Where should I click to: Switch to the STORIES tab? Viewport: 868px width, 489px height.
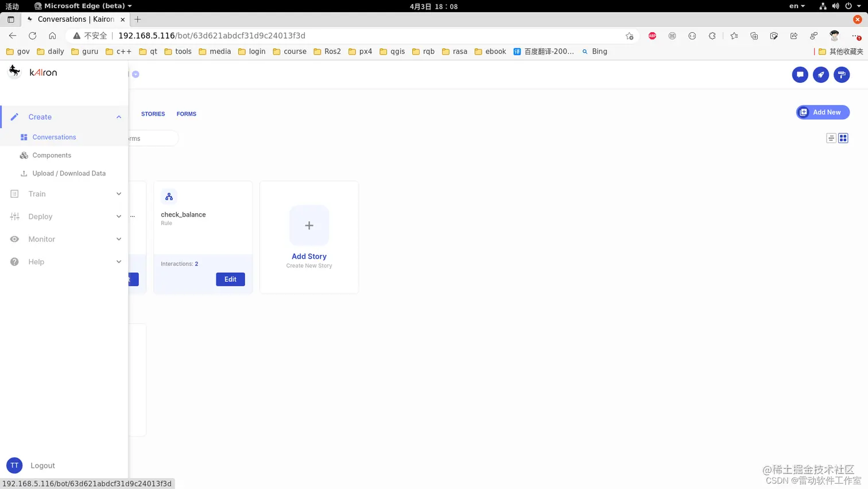[x=153, y=114]
